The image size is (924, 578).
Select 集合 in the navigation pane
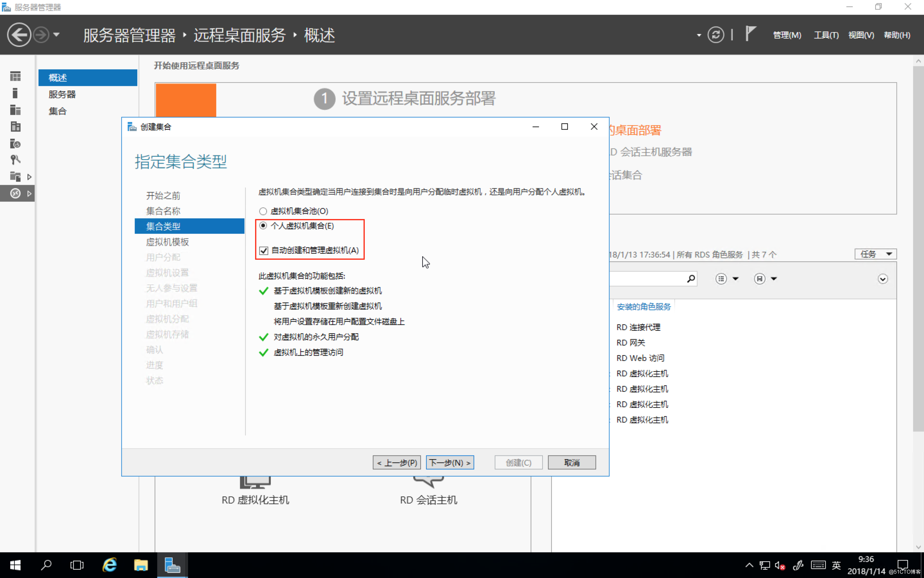pyautogui.click(x=58, y=111)
